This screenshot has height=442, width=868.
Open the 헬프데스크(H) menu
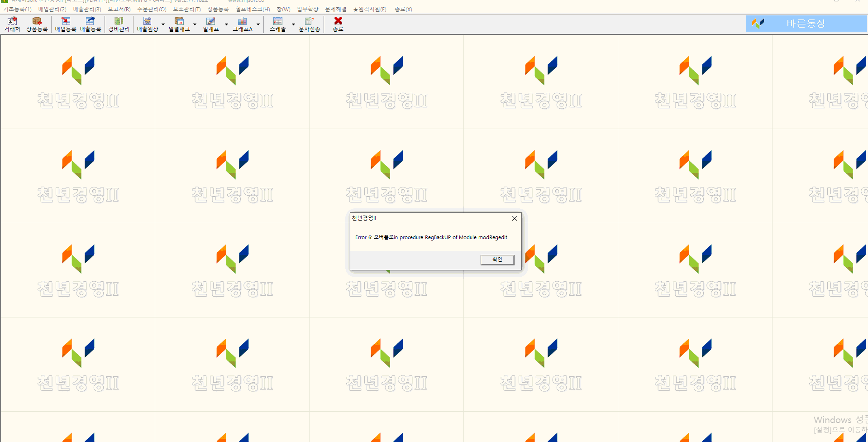coord(253,9)
